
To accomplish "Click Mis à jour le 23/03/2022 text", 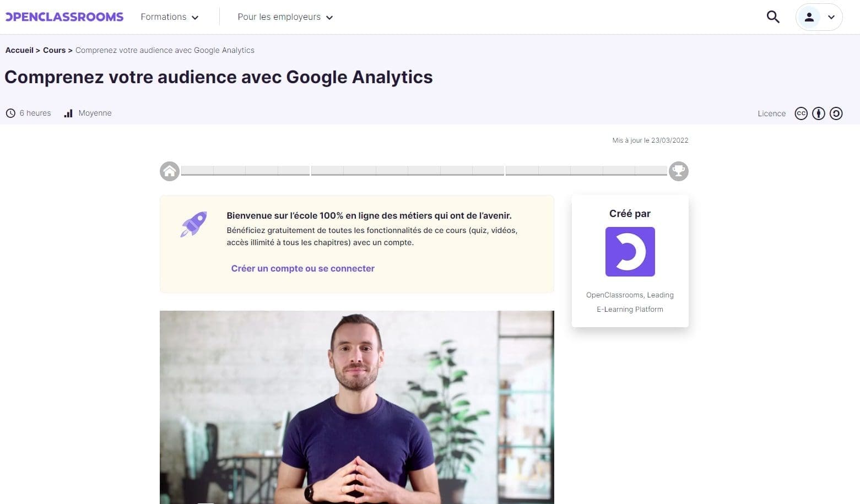I will (x=650, y=140).
